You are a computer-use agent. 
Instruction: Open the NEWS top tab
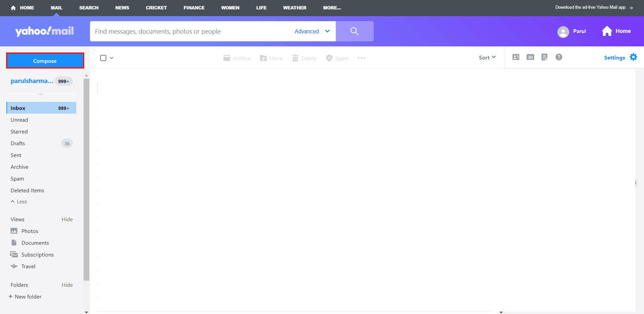(x=122, y=8)
